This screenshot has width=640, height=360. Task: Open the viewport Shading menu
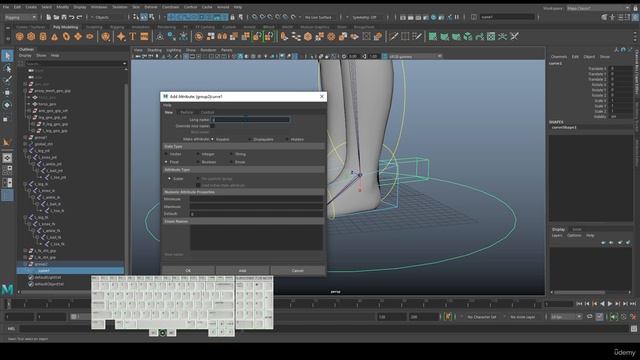coord(154,50)
